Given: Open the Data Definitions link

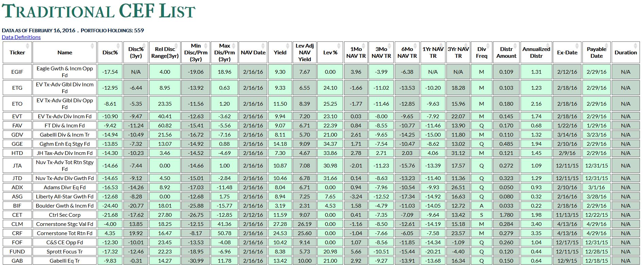Looking at the screenshot, I should [21, 37].
